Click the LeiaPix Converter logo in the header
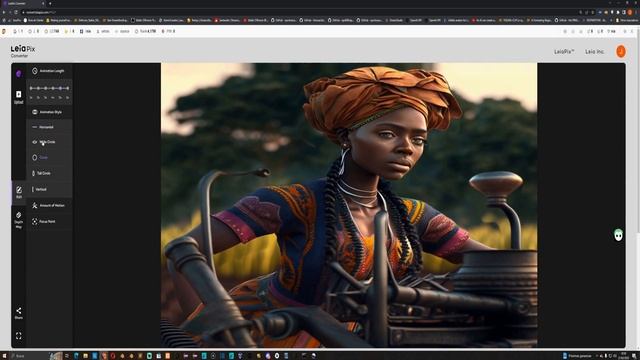 [x=23, y=51]
